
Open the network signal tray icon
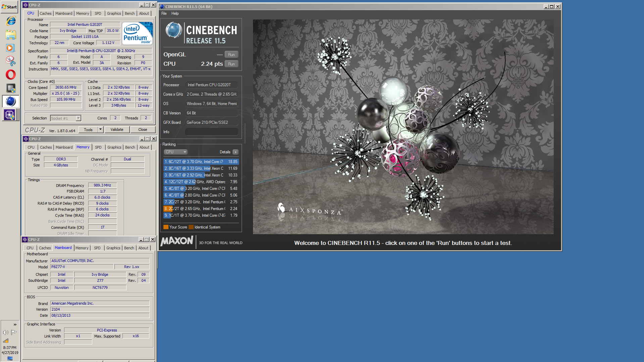click(6, 341)
